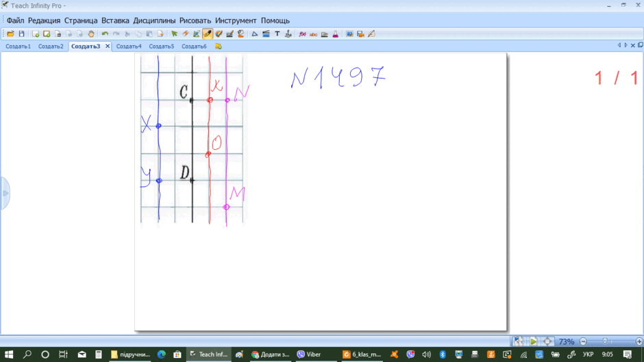This screenshot has width=644, height=362.
Task: Open the clapperboard media tool
Action: (x=266, y=34)
